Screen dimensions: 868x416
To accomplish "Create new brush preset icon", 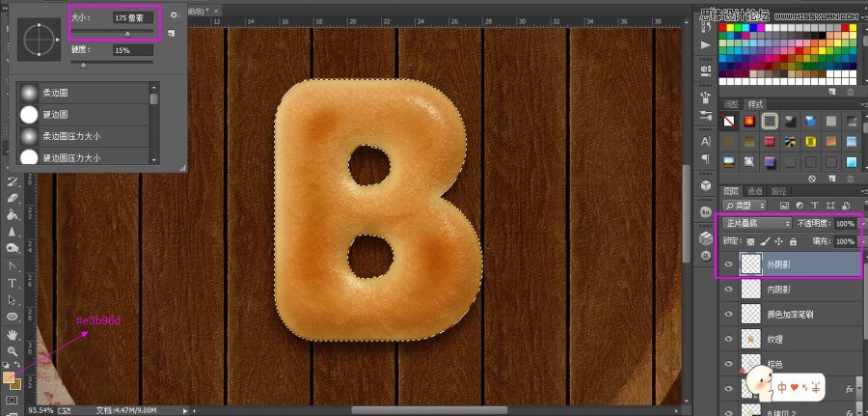I will [172, 33].
